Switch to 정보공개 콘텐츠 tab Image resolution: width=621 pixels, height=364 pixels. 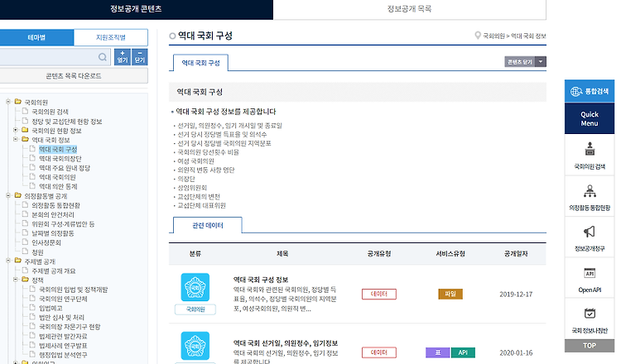[x=136, y=9]
